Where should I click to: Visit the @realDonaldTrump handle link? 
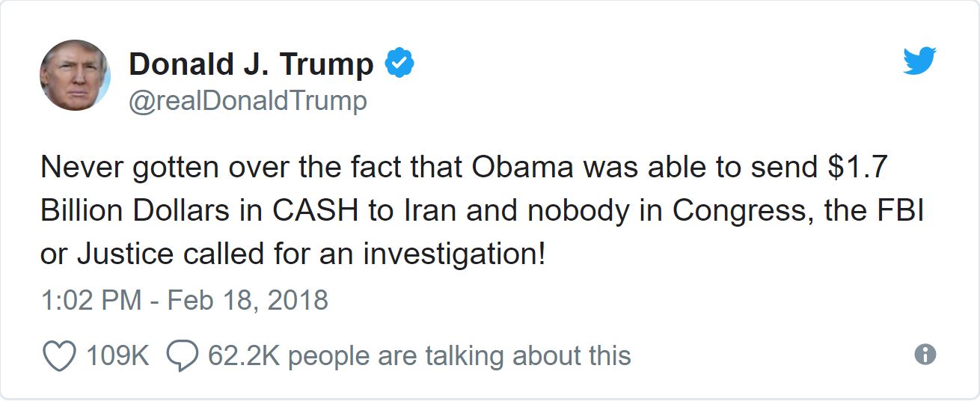248,100
